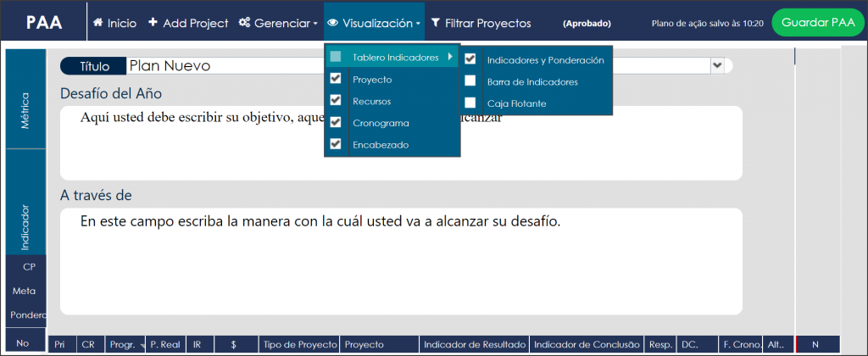Uncheck the Proyecto visibility checkbox
Image resolution: width=868 pixels, height=356 pixels.
(x=335, y=78)
